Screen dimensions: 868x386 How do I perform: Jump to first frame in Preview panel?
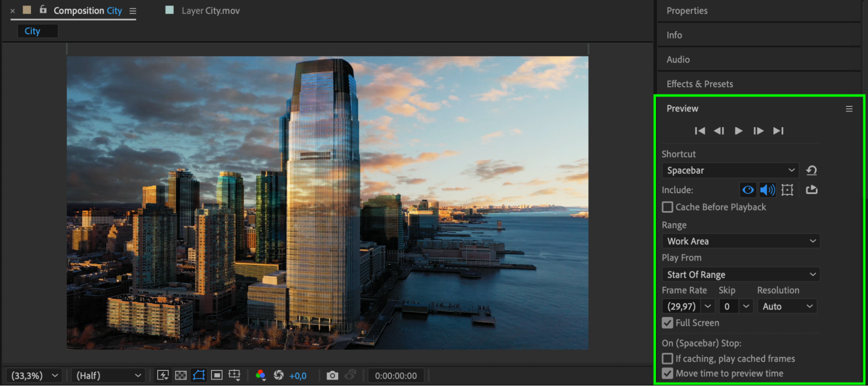tap(700, 131)
